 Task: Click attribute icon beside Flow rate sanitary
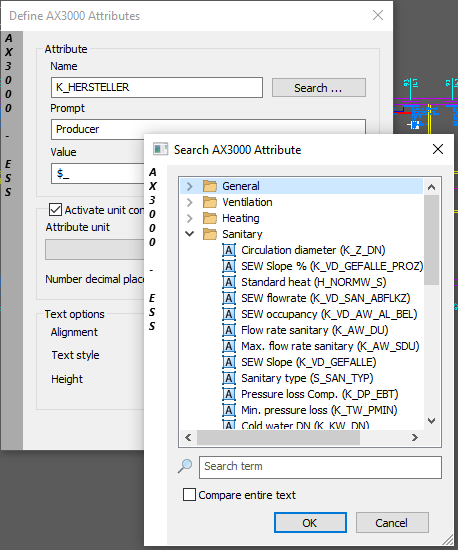(229, 330)
